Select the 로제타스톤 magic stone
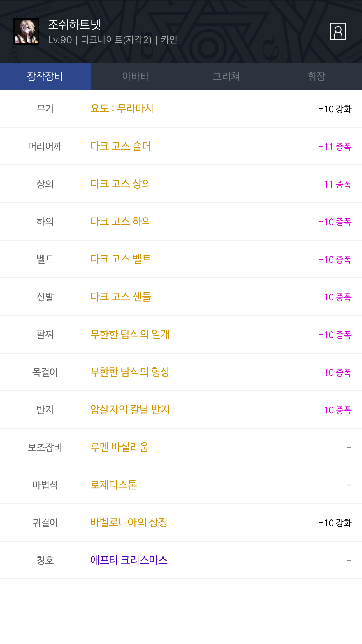The width and height of the screenshot is (362, 644). click(114, 485)
